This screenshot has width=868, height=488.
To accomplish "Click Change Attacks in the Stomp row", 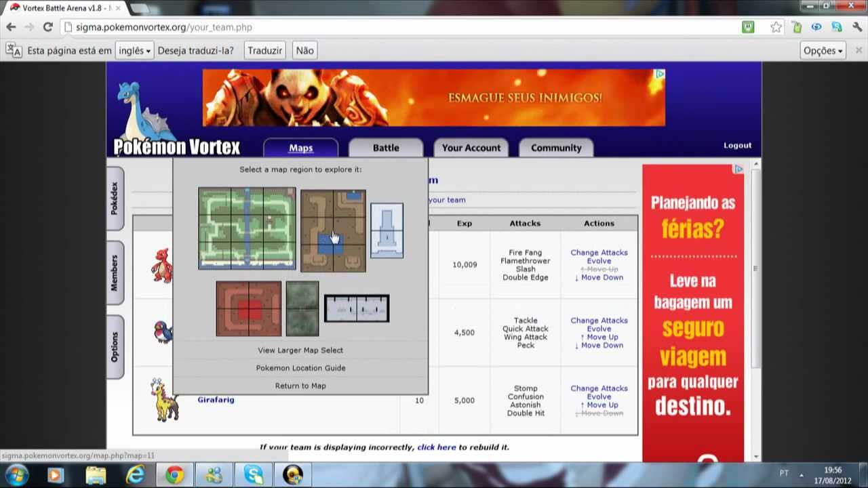I will tap(599, 388).
